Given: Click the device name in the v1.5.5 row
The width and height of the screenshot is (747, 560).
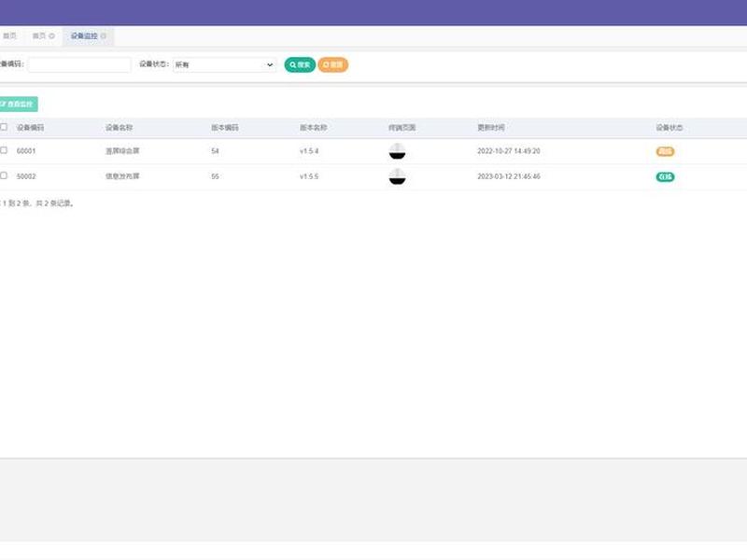Looking at the screenshot, I should tap(122, 176).
